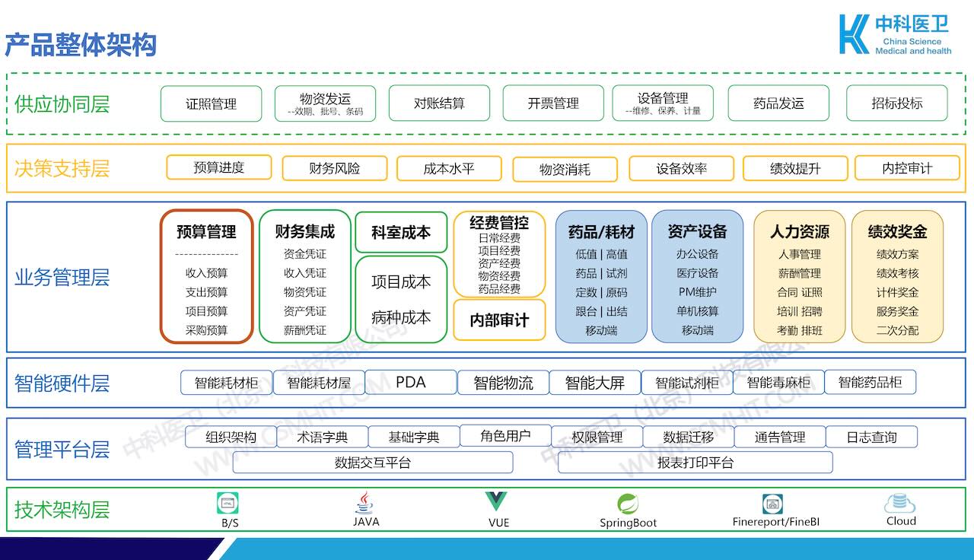974x560 pixels.
Task: Click the 角色用户 box
Action: click(505, 436)
